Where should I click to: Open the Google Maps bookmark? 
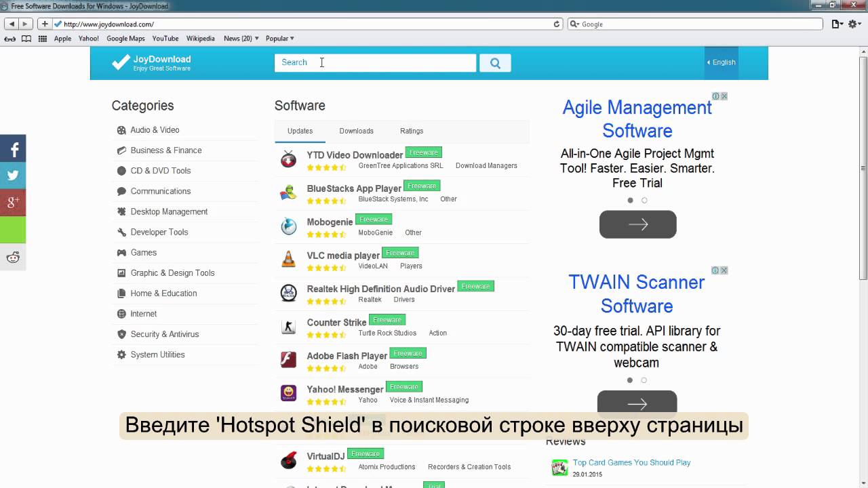pyautogui.click(x=125, y=39)
